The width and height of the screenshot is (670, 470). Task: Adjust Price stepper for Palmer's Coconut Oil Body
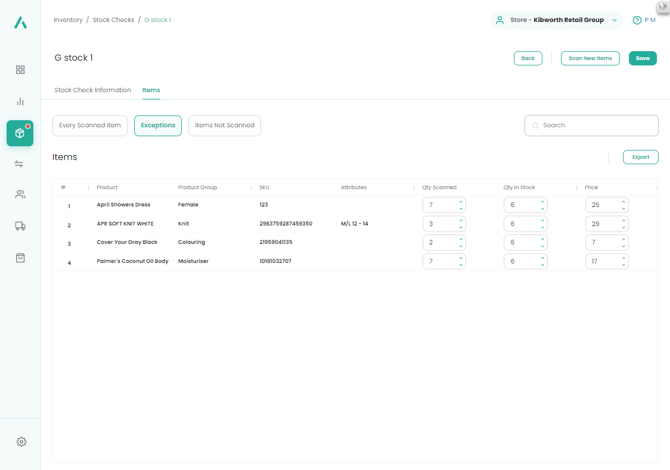click(x=623, y=261)
